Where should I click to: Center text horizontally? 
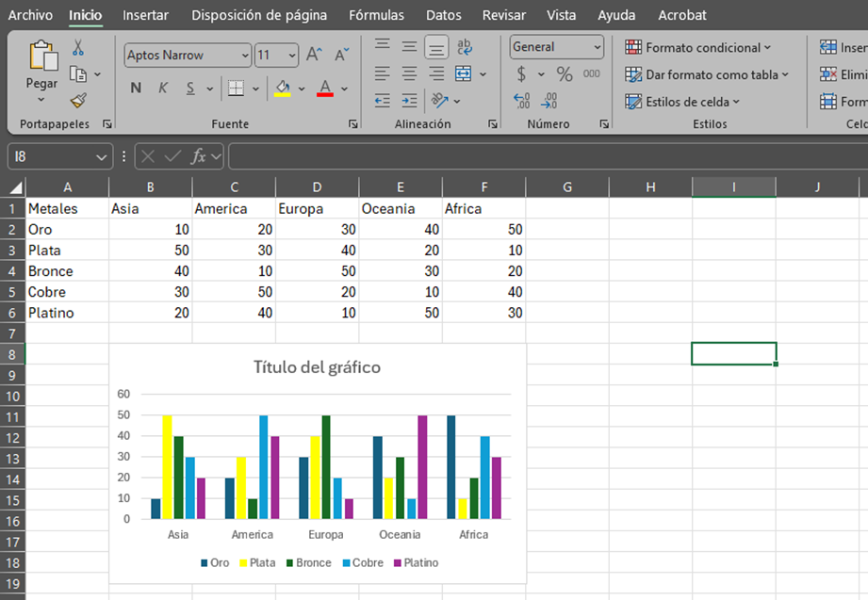(x=409, y=73)
